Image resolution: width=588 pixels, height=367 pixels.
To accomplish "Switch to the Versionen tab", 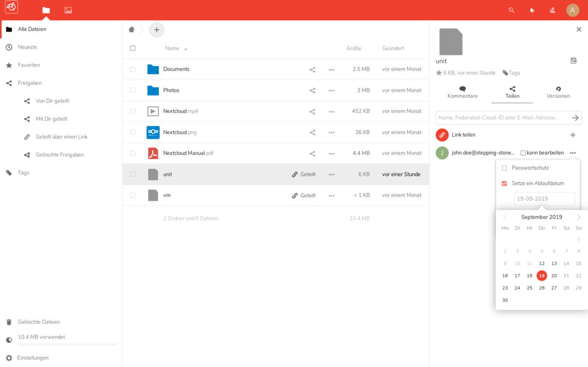I will [x=558, y=92].
